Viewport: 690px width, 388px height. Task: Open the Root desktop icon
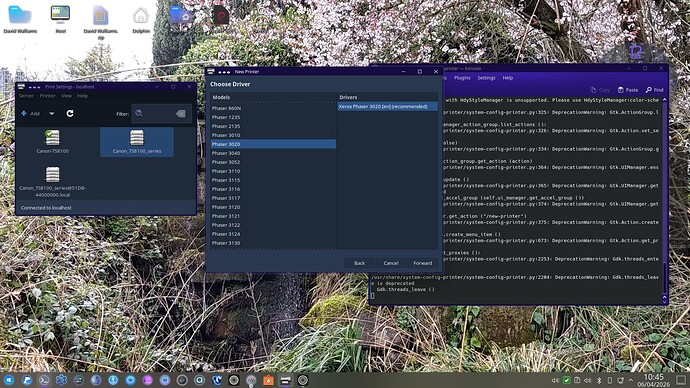pyautogui.click(x=60, y=19)
